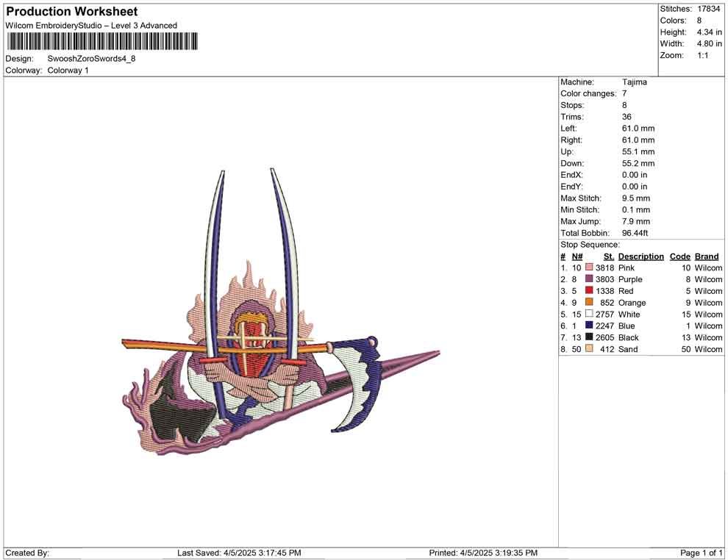
Task: Select the Stitches count value 17834
Action: tap(709, 9)
